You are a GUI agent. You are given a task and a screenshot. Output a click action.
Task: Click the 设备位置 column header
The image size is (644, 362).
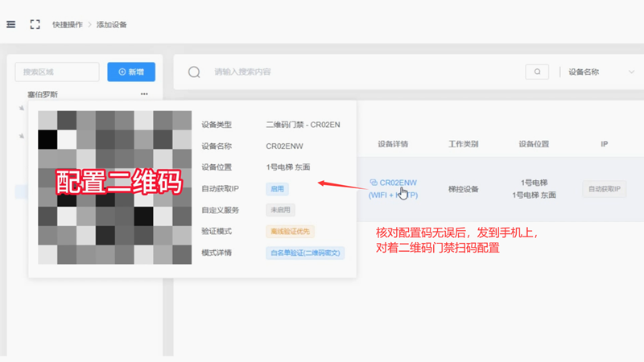click(534, 144)
